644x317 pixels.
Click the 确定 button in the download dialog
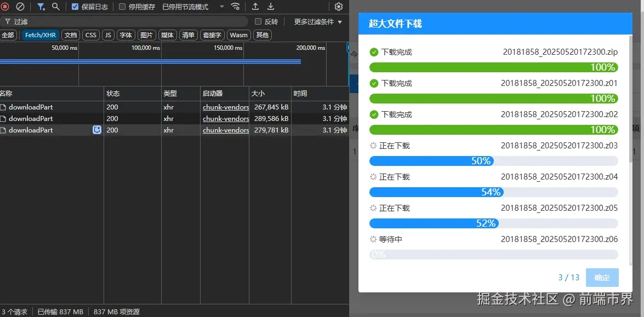click(602, 278)
